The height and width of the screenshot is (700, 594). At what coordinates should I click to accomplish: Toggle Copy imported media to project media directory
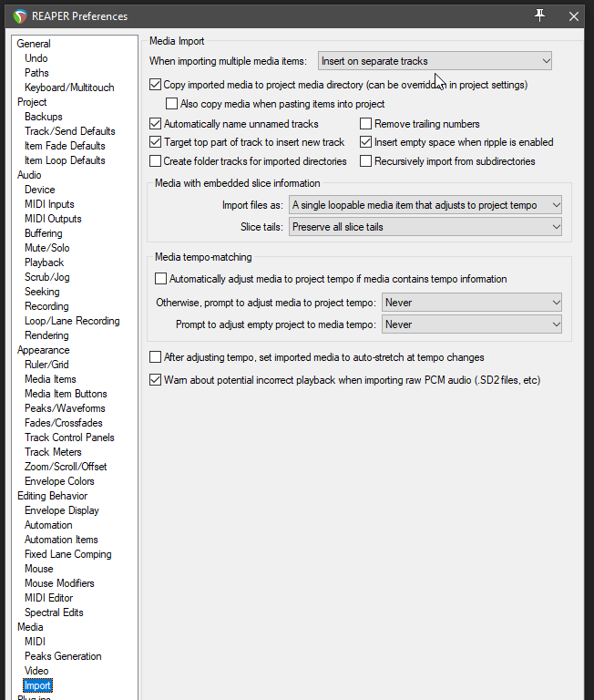[x=155, y=85]
